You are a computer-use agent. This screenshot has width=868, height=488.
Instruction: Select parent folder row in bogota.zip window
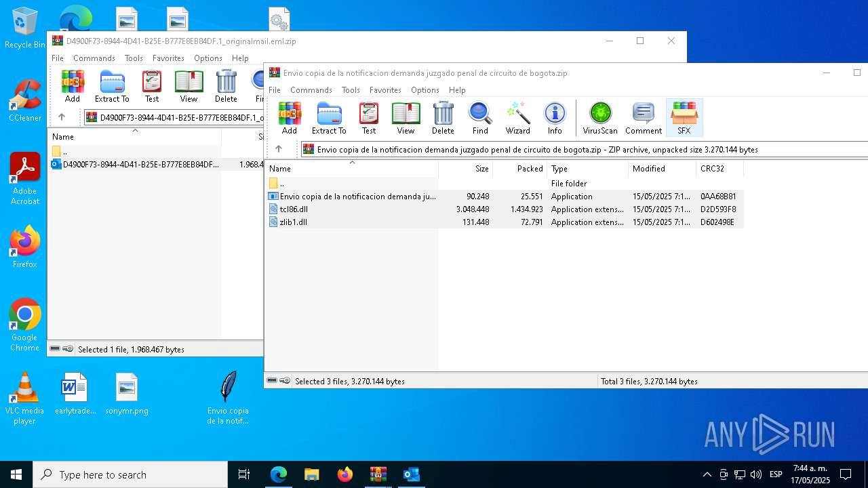505,184
